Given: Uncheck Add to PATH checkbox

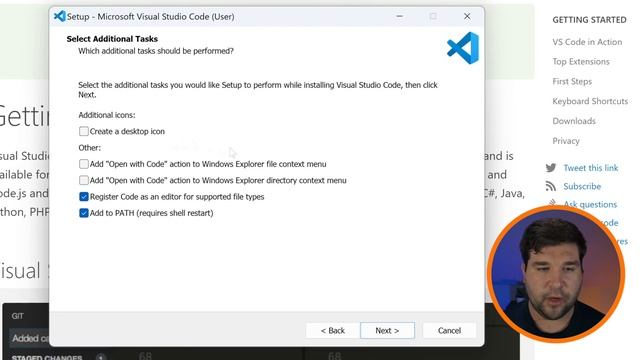Looking at the screenshot, I should click(84, 213).
